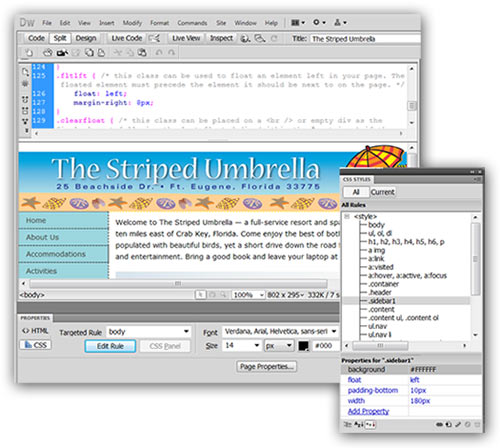This screenshot has height=448, width=500.
Task: Open the Commands menu
Action: (x=192, y=23)
